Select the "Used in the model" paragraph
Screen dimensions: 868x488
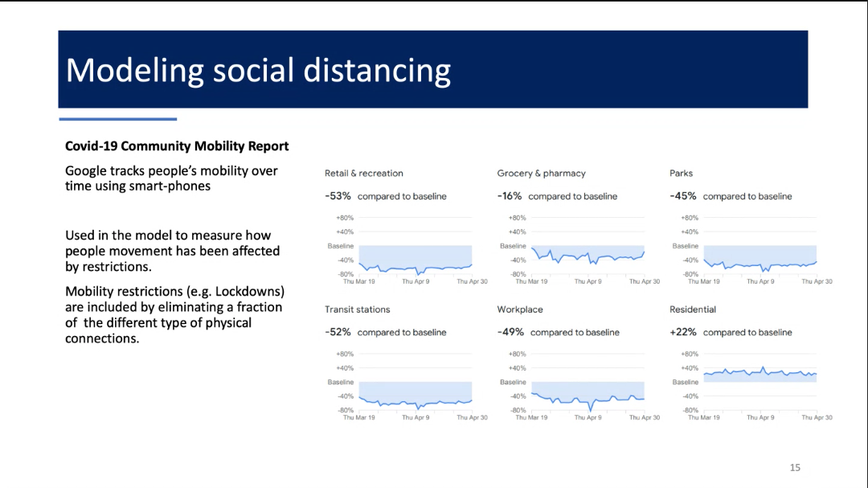tap(172, 251)
